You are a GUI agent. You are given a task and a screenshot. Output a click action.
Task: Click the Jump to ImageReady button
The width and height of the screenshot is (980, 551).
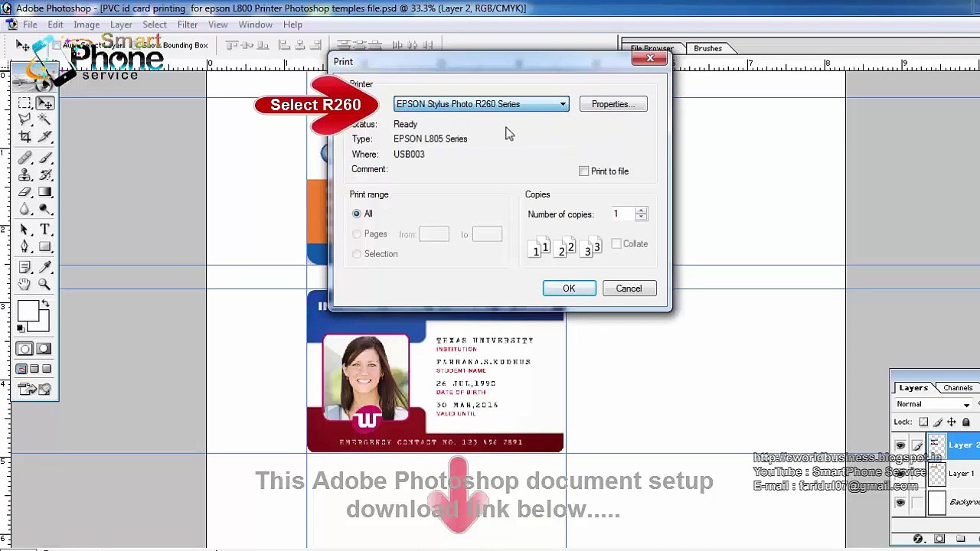(x=35, y=390)
